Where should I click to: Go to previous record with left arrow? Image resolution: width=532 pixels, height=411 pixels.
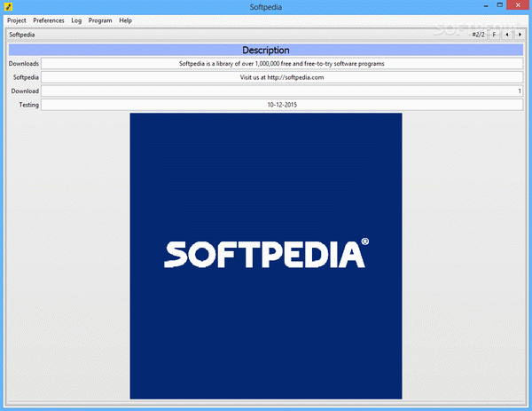(x=507, y=35)
